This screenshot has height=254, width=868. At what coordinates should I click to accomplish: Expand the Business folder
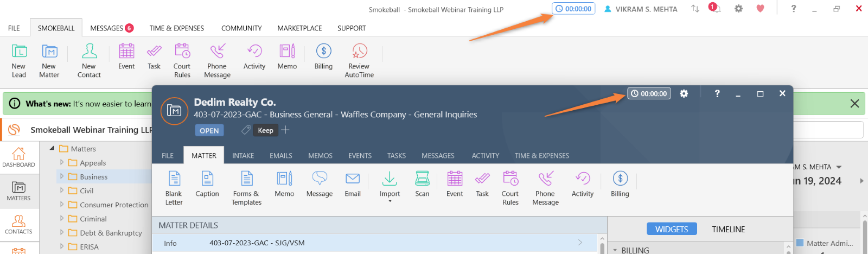coord(62,176)
